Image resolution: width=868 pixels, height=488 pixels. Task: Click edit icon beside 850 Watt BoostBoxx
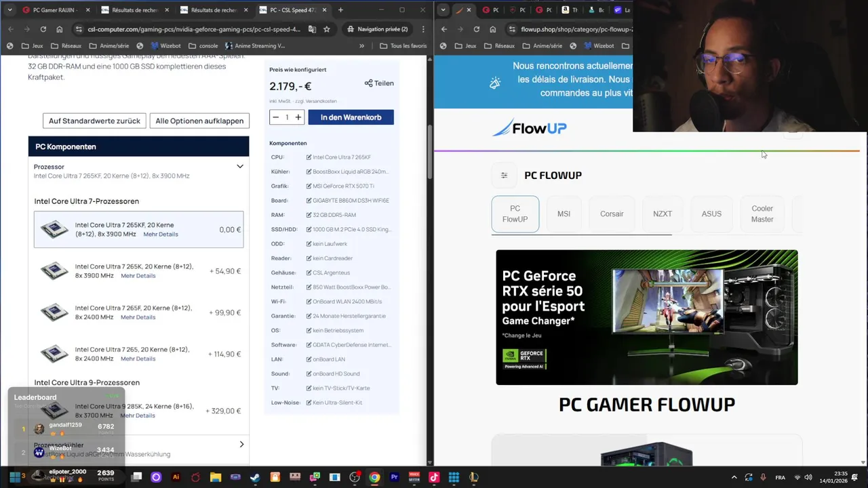coord(309,287)
